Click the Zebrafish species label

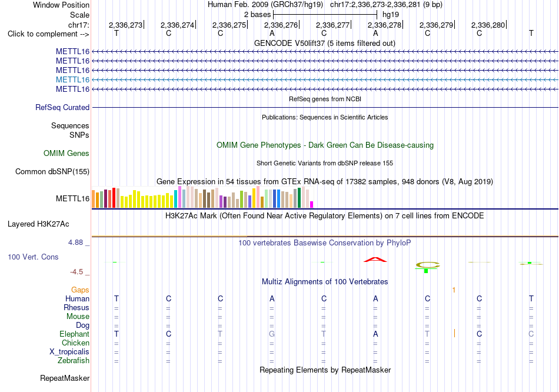tap(74, 361)
